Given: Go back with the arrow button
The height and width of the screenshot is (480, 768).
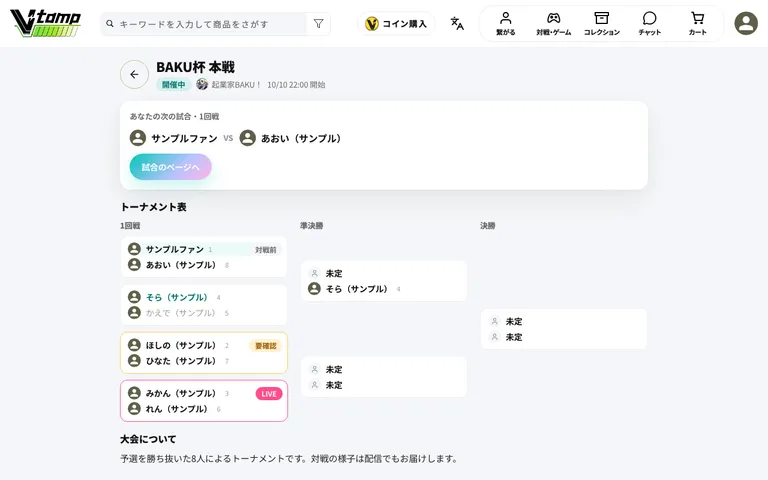Looking at the screenshot, I should tap(134, 74).
